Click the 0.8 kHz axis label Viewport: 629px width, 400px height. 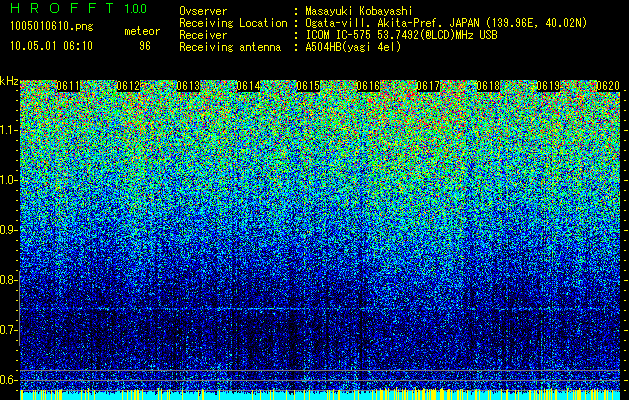(9, 280)
